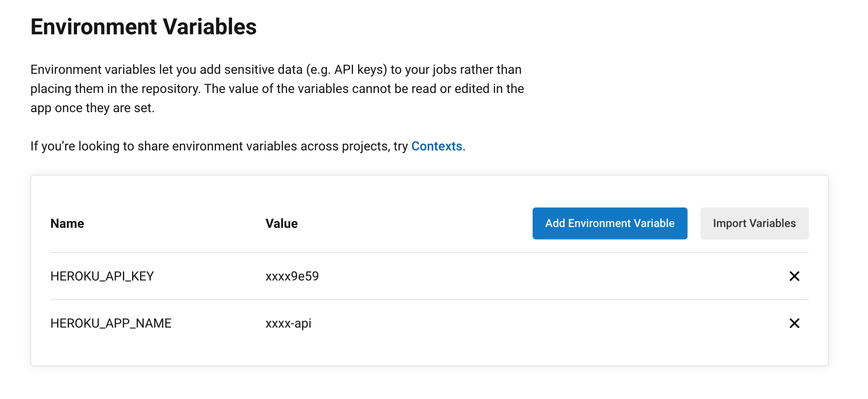Click the Add Environment Variable button
This screenshot has height=399, width=868.
610,223
